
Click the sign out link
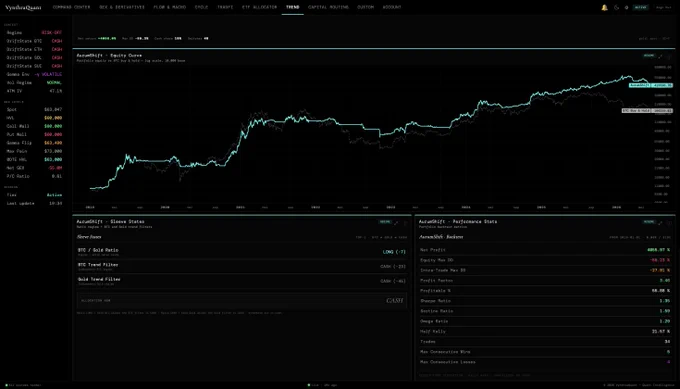(x=664, y=7)
